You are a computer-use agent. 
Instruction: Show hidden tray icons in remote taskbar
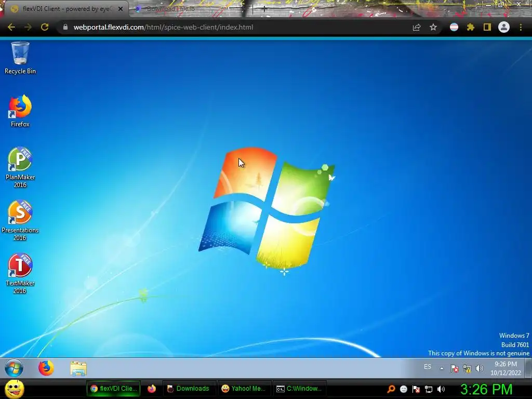pos(442,368)
